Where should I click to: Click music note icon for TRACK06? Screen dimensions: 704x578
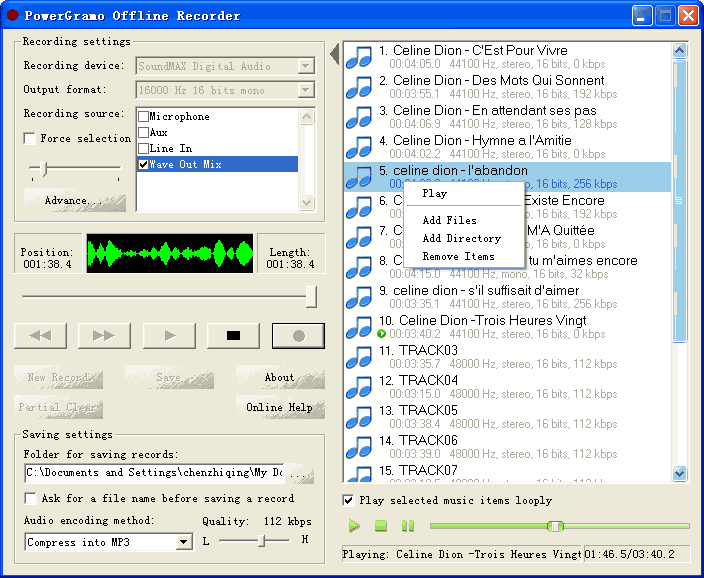tap(359, 448)
